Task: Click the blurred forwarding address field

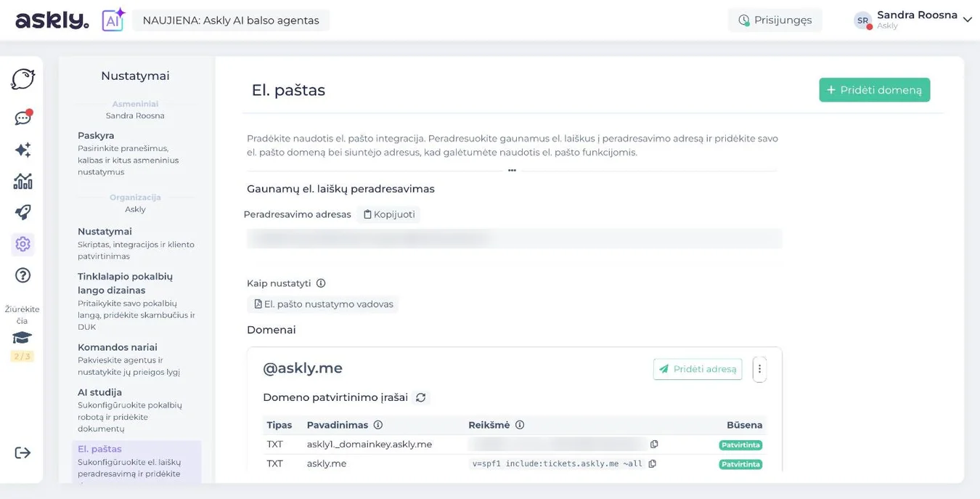Action: (514, 238)
